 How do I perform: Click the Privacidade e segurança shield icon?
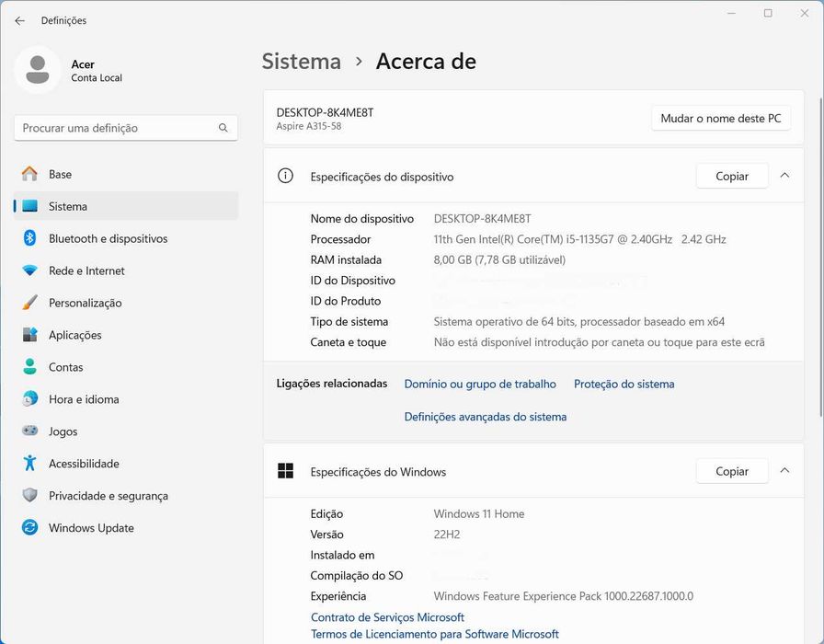(29, 496)
